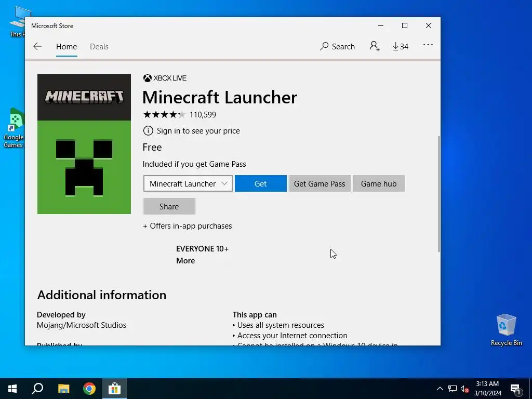Select the Recycle Bin desktop icon
This screenshot has width=532, height=399.
[x=506, y=330]
